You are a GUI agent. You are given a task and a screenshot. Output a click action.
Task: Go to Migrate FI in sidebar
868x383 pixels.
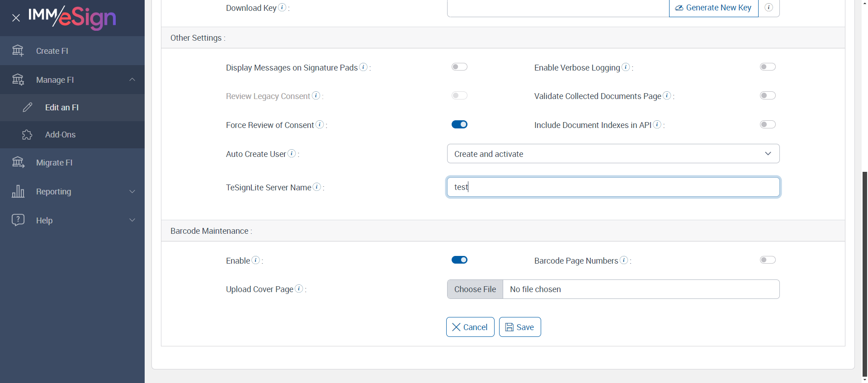(54, 163)
